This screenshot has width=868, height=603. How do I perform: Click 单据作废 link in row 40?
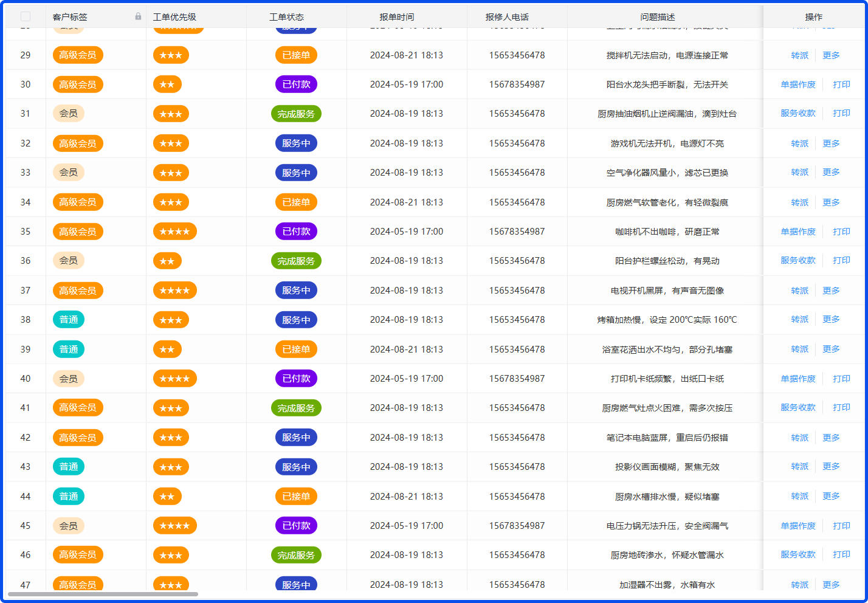point(797,379)
